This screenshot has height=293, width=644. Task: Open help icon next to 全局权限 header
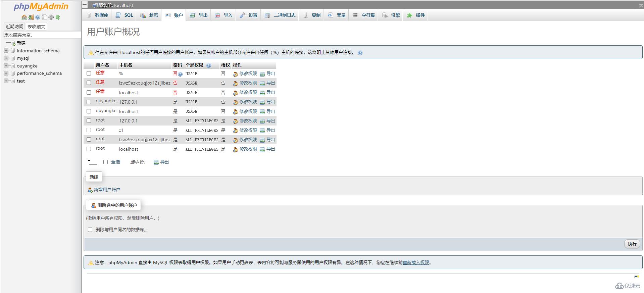click(x=209, y=65)
